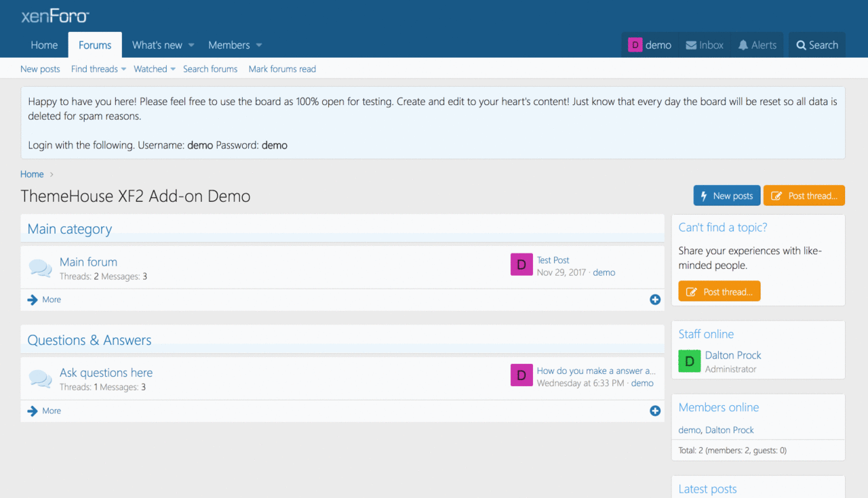Viewport: 868px width, 498px height.
Task: Switch to the Home tab
Action: click(44, 45)
